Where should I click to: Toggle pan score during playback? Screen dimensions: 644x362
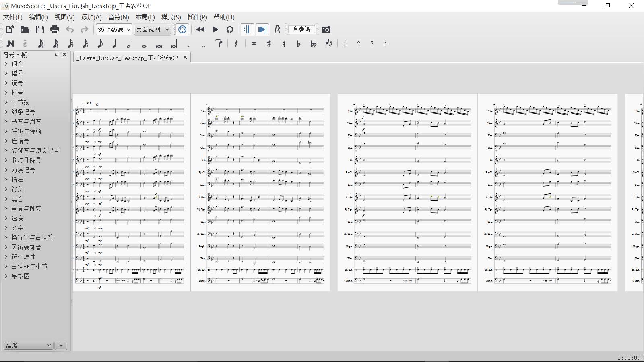262,29
